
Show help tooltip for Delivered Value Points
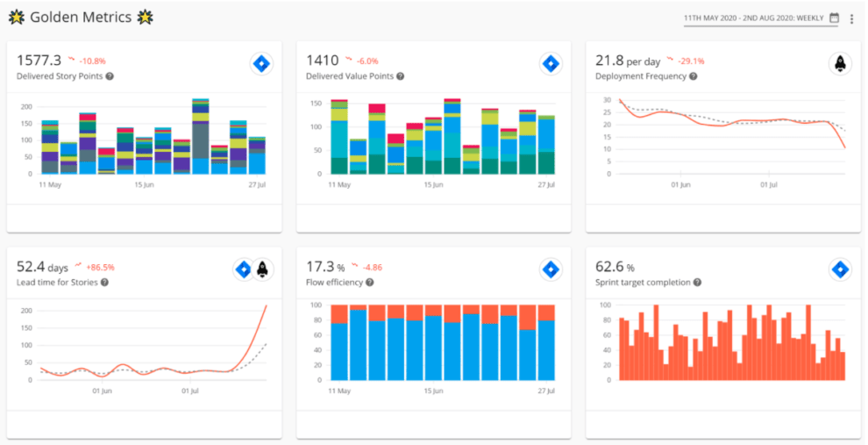(400, 76)
